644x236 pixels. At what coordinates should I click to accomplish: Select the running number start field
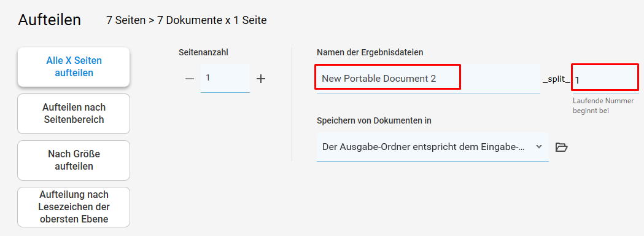(x=605, y=77)
